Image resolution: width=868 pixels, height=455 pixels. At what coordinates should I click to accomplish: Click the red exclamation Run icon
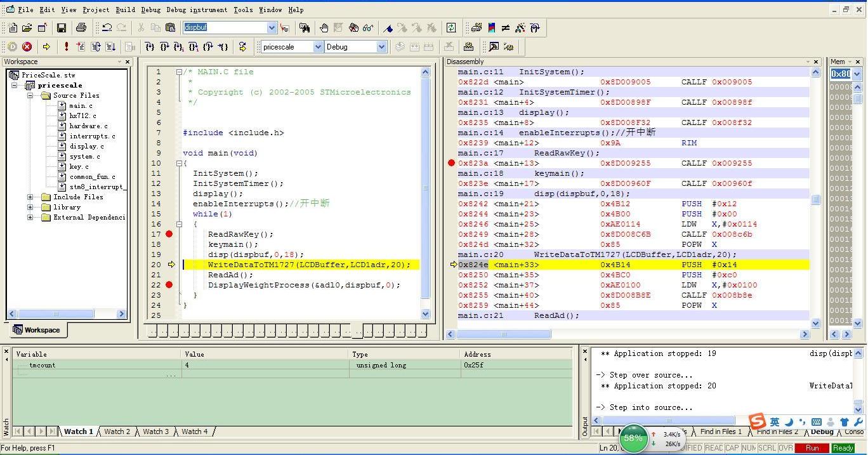pos(66,47)
